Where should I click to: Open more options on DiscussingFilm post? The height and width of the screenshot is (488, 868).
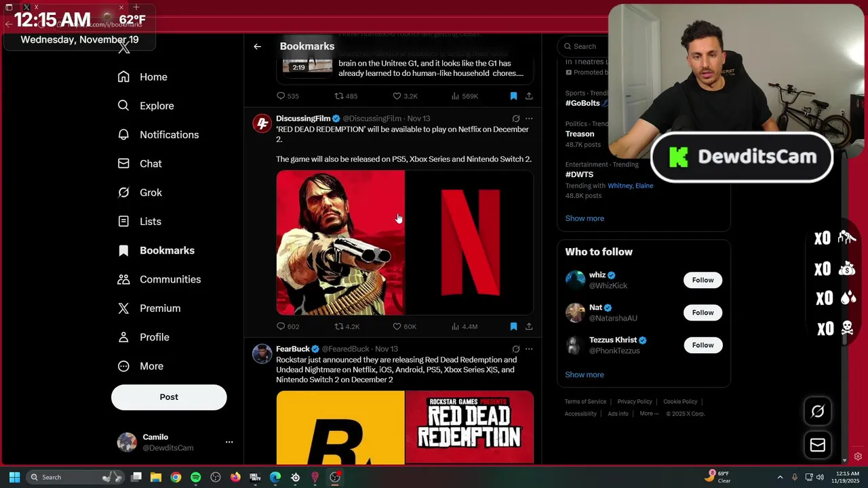tap(529, 119)
